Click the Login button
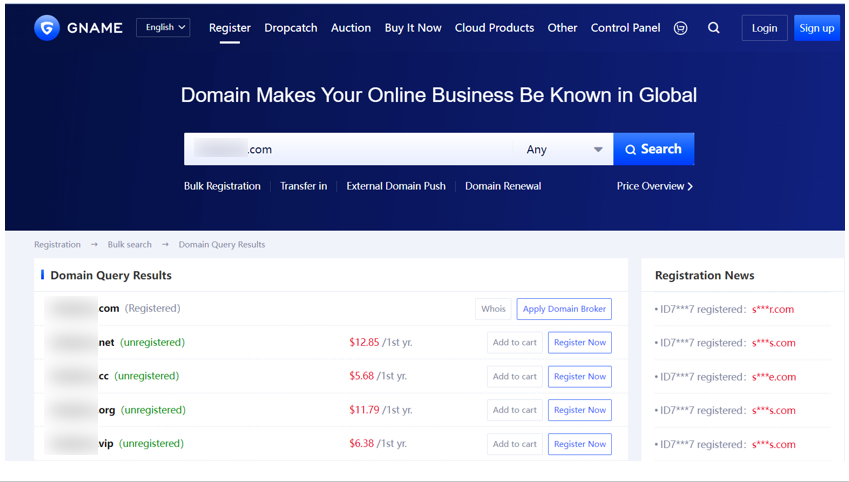The height and width of the screenshot is (482, 849). coord(765,28)
